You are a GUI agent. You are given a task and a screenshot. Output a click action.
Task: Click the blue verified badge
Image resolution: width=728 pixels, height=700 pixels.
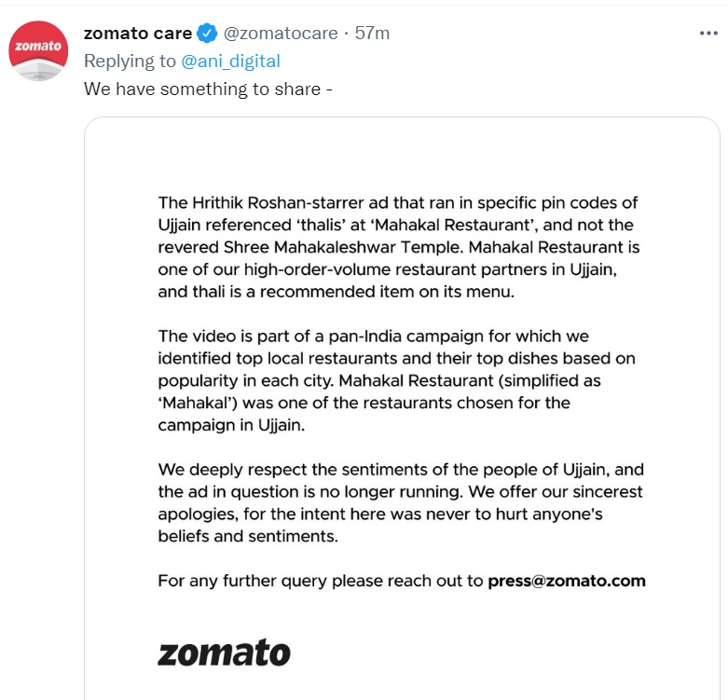[208, 34]
